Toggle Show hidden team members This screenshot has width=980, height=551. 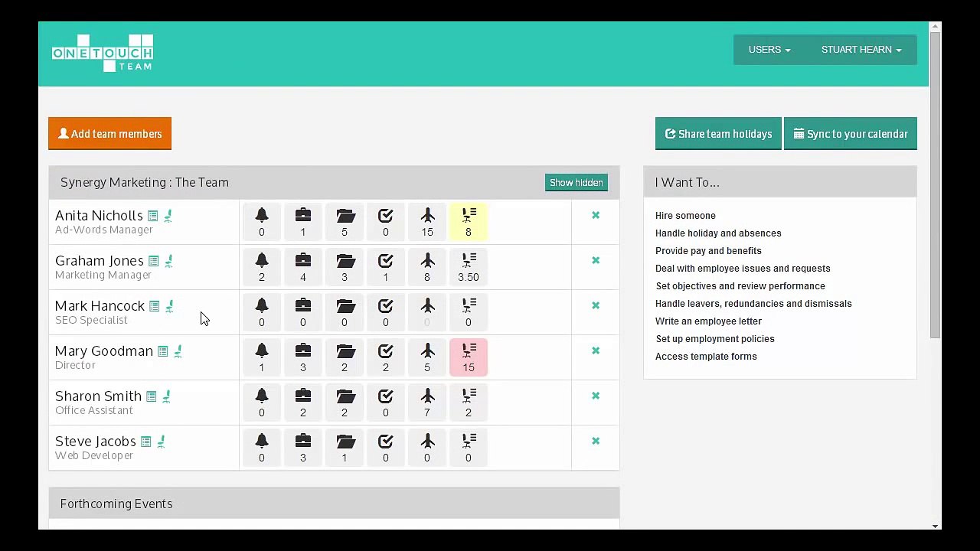[x=577, y=183]
